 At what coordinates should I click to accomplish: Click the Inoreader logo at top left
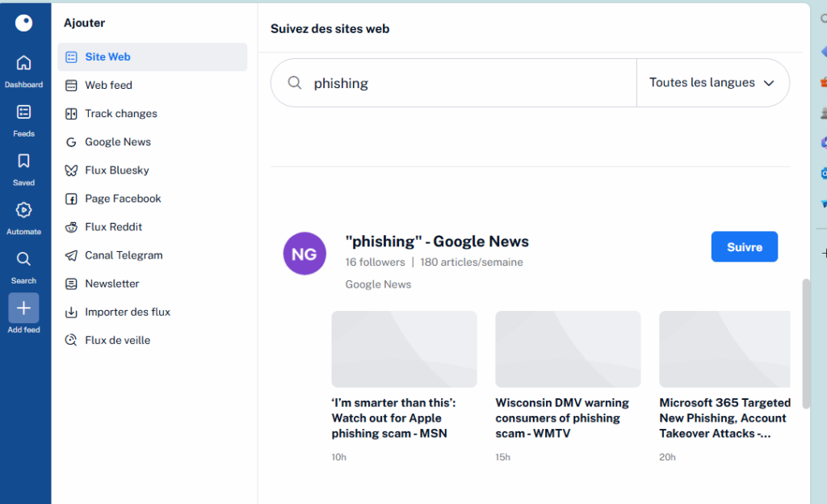click(x=24, y=23)
